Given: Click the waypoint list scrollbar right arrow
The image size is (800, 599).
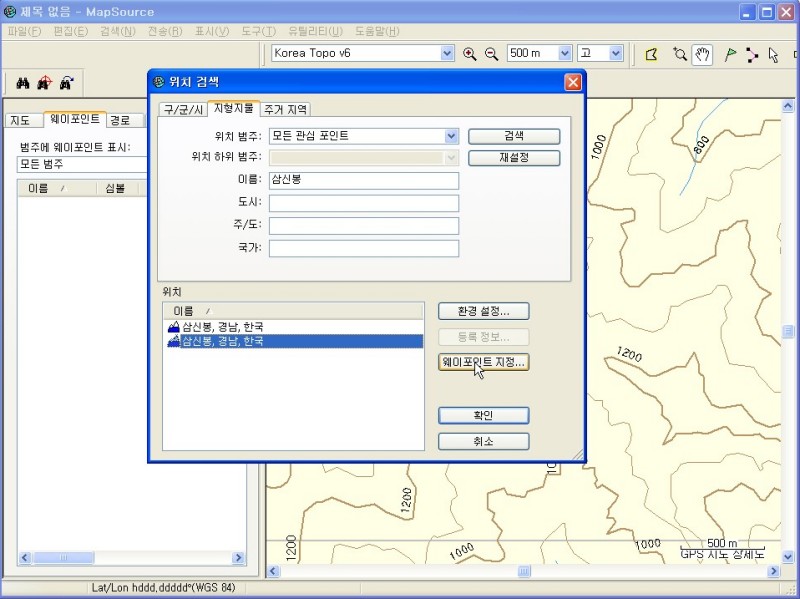Looking at the screenshot, I should (x=238, y=558).
